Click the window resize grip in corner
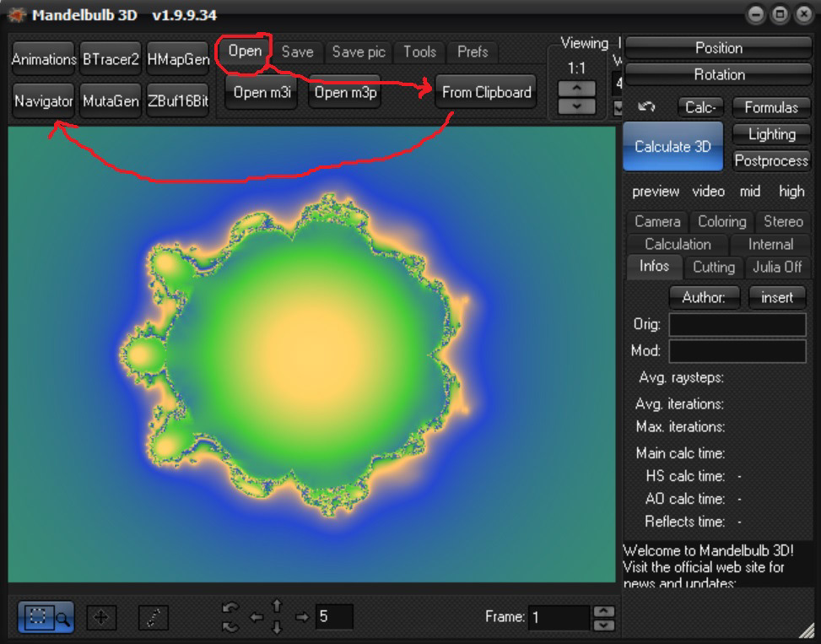 pyautogui.click(x=807, y=632)
